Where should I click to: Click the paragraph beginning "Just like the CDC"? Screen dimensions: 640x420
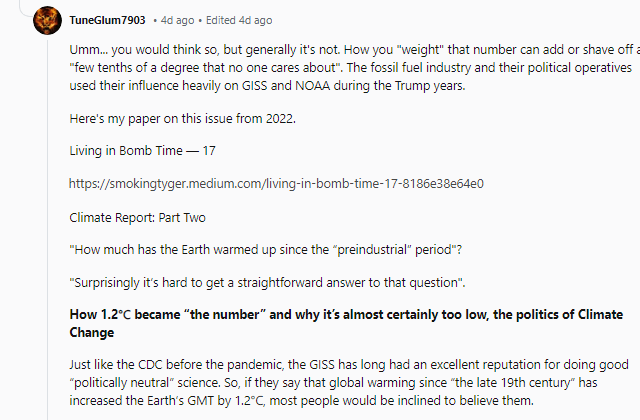pyautogui.click(x=349, y=382)
